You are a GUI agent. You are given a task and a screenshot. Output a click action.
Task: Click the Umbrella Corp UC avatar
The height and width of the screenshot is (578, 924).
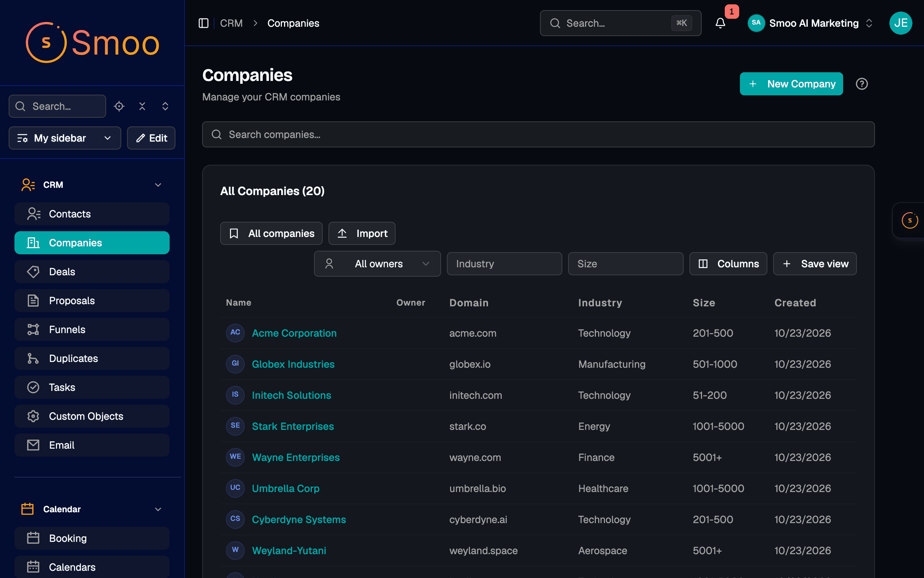point(235,488)
